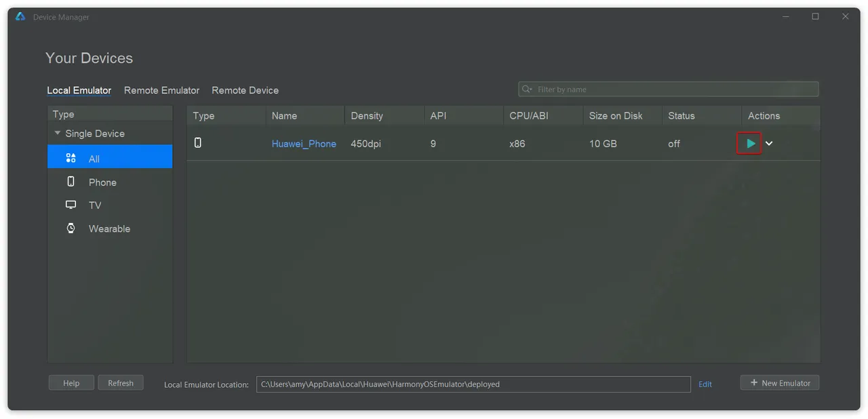The image size is (868, 419).
Task: Click the Your Devices heading
Action: (x=89, y=58)
